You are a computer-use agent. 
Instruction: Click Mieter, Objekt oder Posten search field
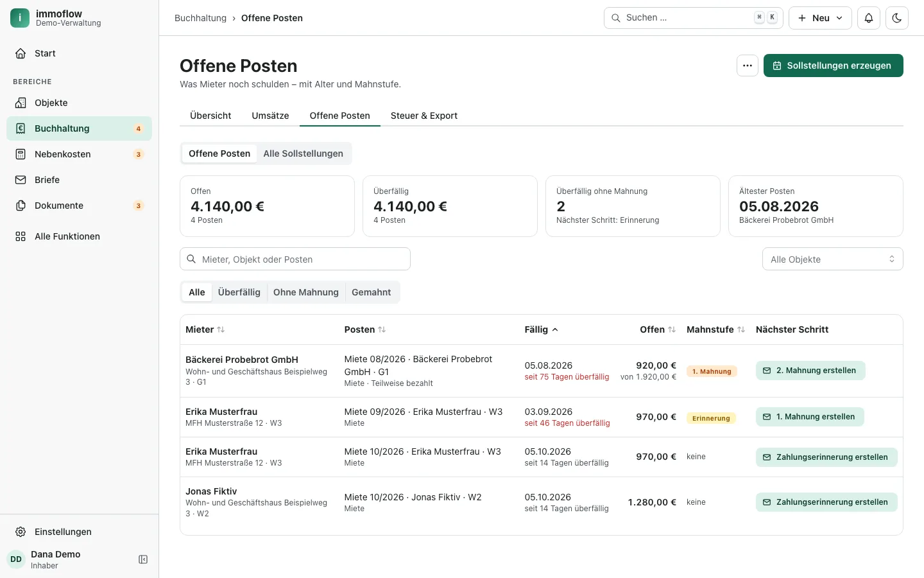click(x=295, y=259)
